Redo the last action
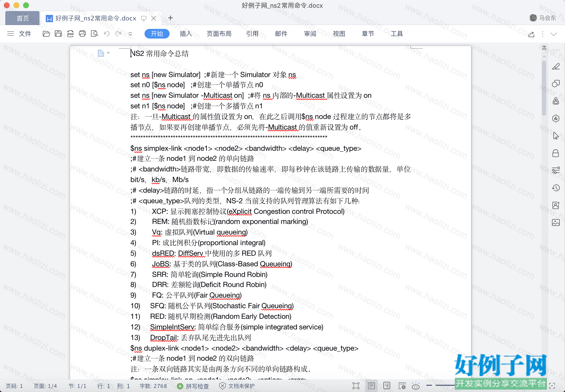565x392 pixels. pos(118,34)
